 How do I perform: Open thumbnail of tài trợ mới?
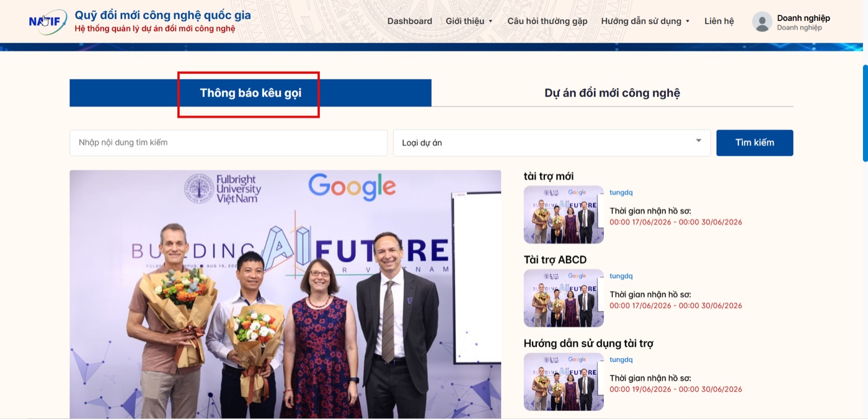pos(564,214)
